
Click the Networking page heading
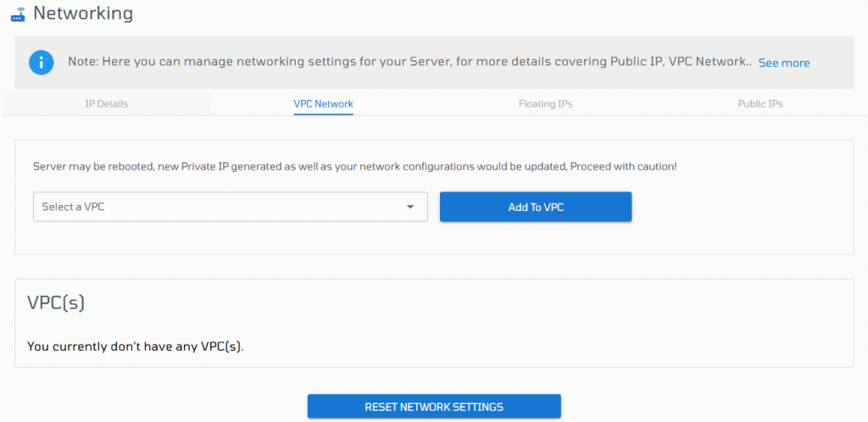(x=83, y=14)
